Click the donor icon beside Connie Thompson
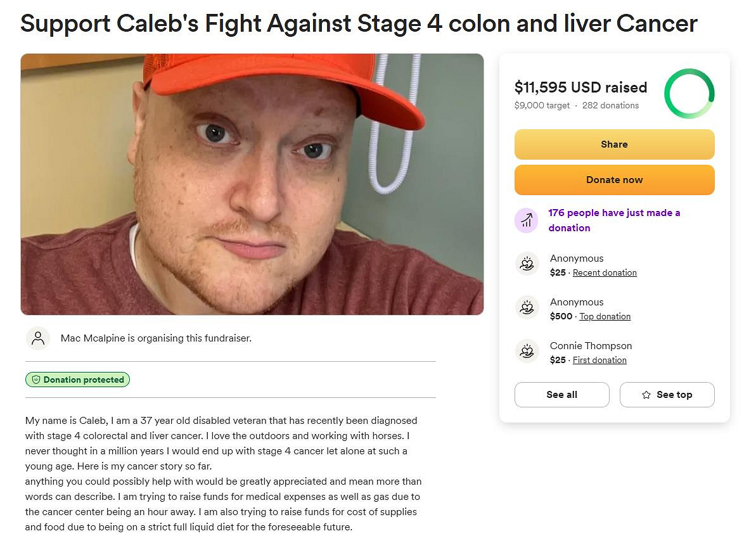Screen dimensions: 756x543 click(527, 352)
